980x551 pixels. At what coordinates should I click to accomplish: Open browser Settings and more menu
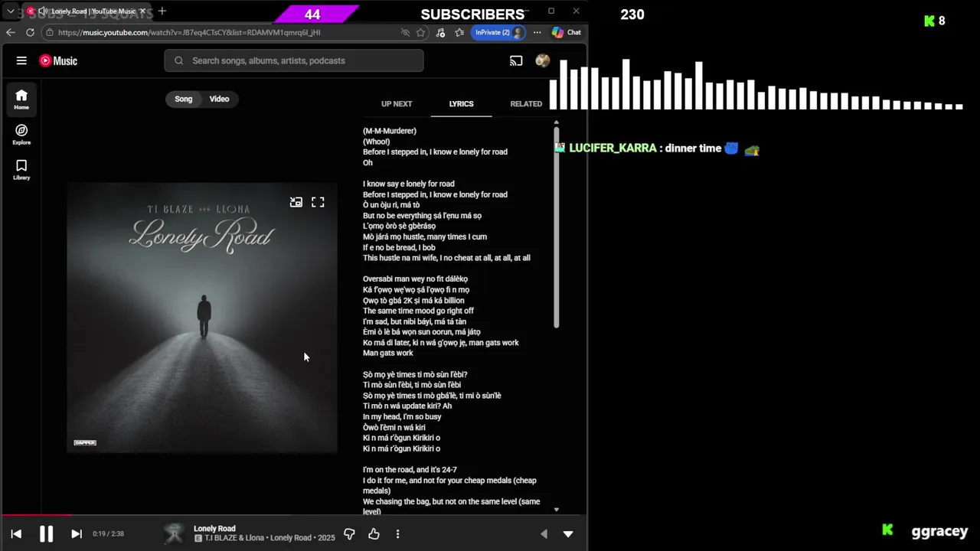click(537, 32)
